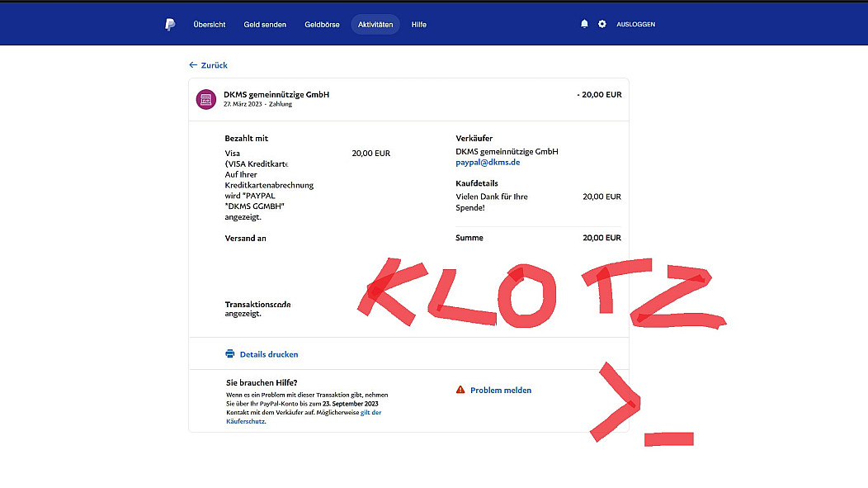This screenshot has width=868, height=488.
Task: Click the seller name under Verkäufer
Action: (507, 152)
